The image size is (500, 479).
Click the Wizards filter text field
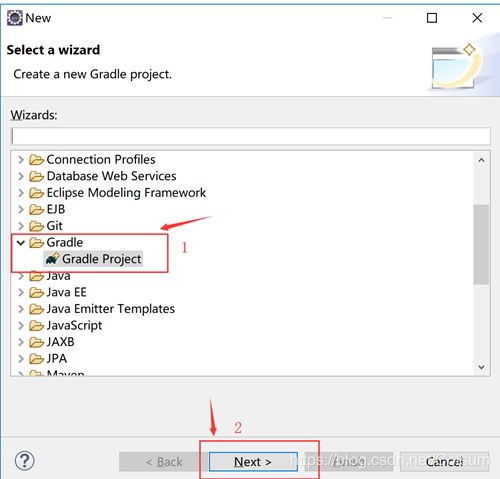click(251, 136)
